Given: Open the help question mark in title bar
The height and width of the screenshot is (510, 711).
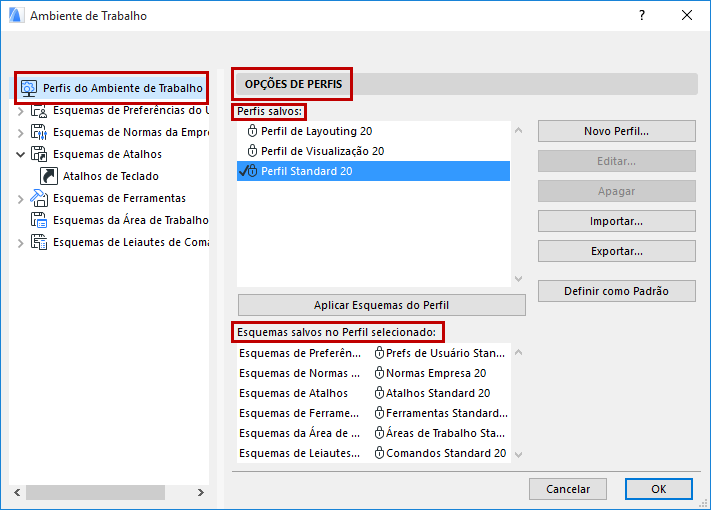Looking at the screenshot, I should 642,15.
